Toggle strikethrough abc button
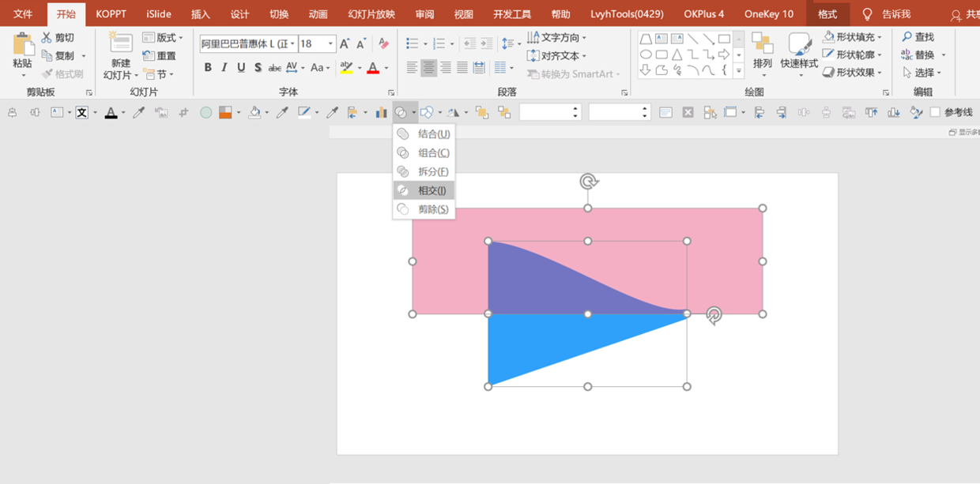Screen dimensions: 980x484 274,68
